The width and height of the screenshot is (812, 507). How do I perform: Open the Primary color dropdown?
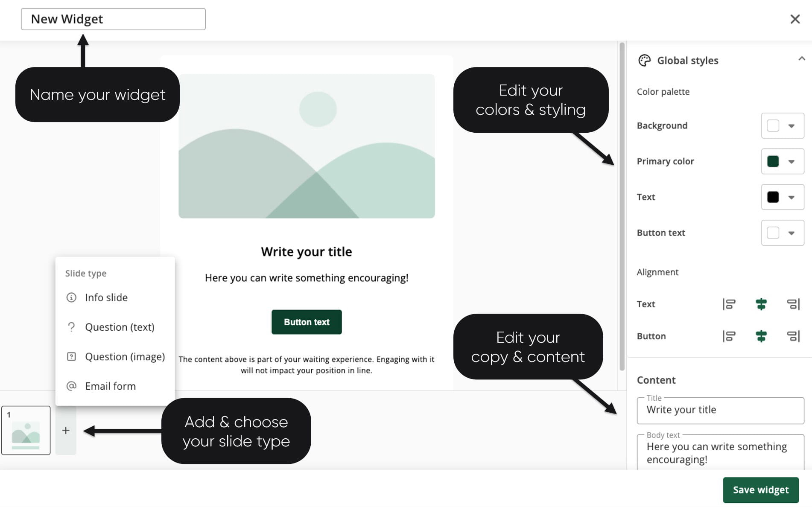coord(791,162)
